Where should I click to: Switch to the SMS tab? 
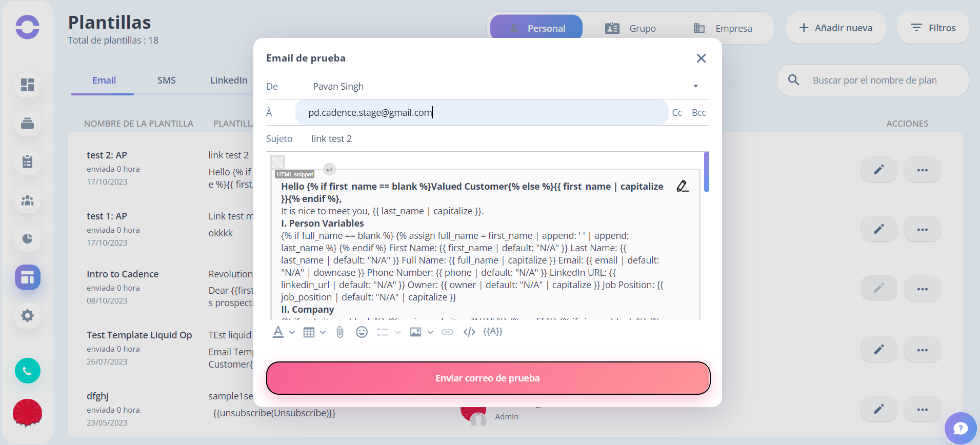pos(167,80)
